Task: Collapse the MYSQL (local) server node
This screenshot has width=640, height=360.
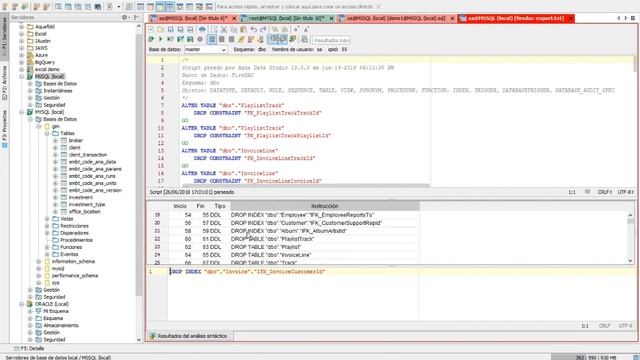Action: 22,112
